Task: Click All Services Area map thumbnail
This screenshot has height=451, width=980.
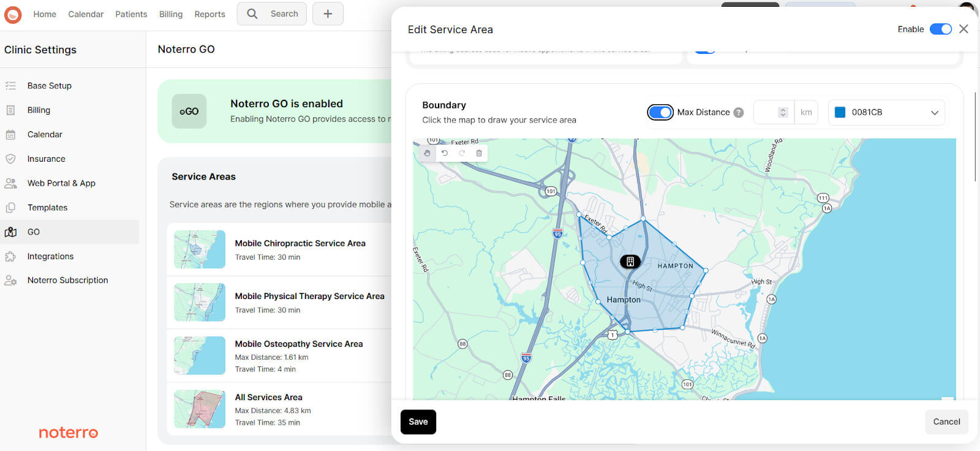Action: (200, 409)
